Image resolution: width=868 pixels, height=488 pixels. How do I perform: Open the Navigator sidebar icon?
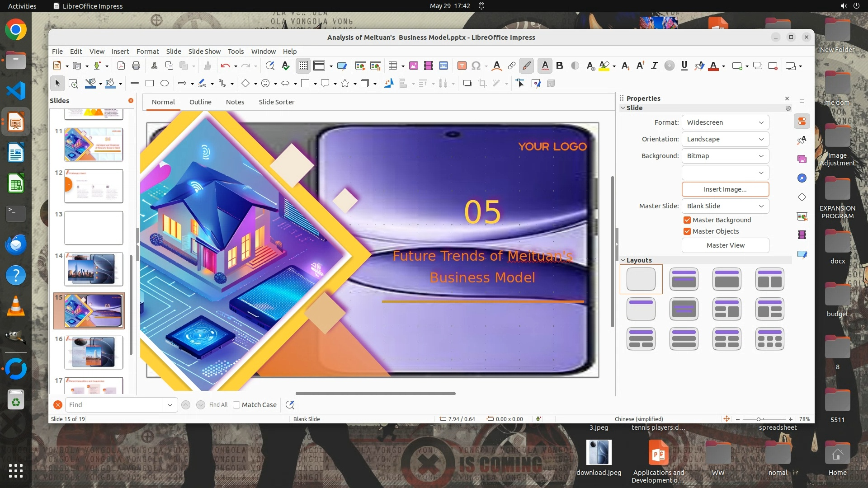pos(802,178)
